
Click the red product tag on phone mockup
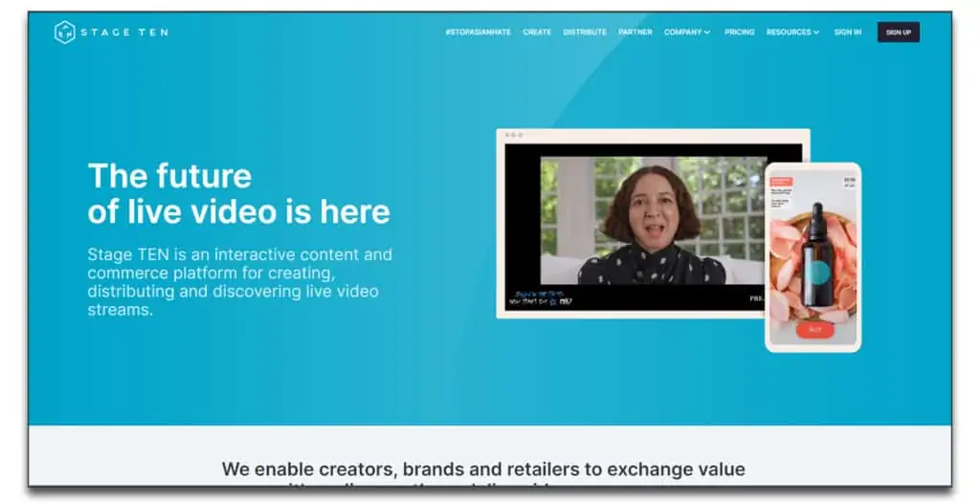click(x=781, y=182)
